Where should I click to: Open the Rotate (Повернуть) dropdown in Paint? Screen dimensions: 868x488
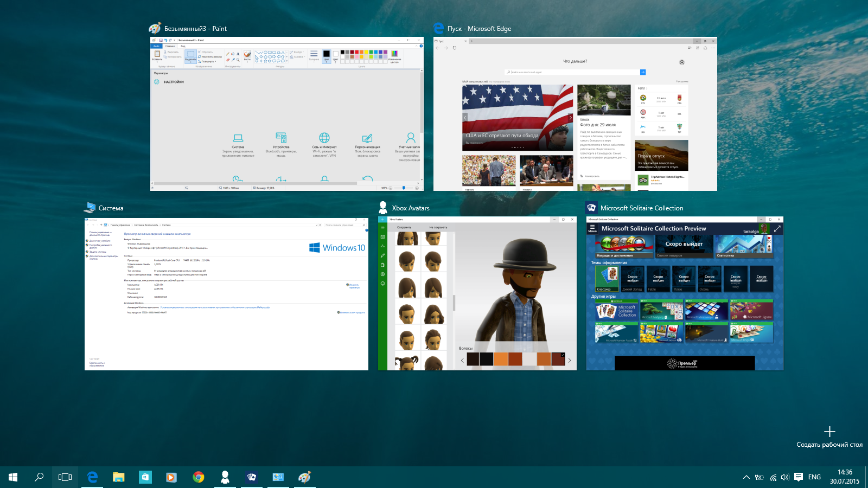click(208, 61)
